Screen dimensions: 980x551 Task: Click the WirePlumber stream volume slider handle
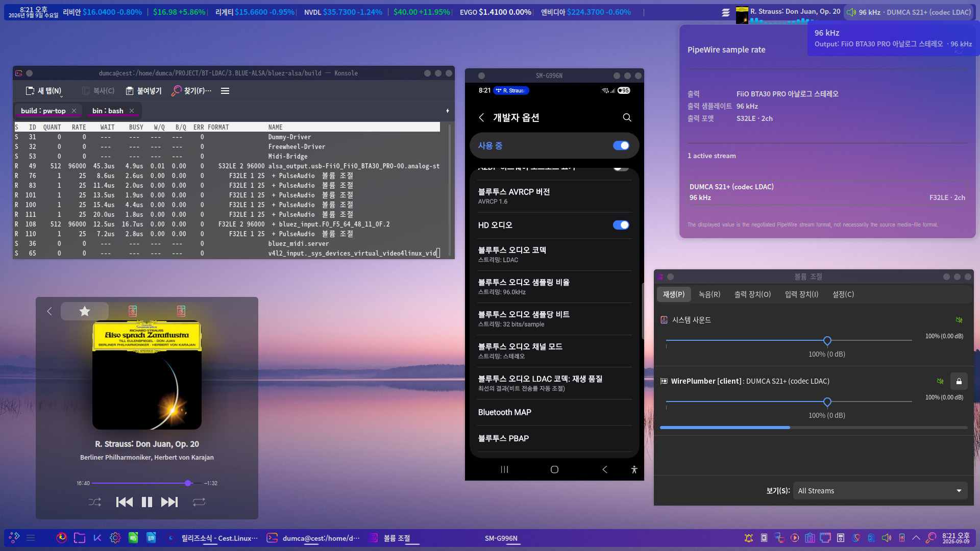pos(827,402)
